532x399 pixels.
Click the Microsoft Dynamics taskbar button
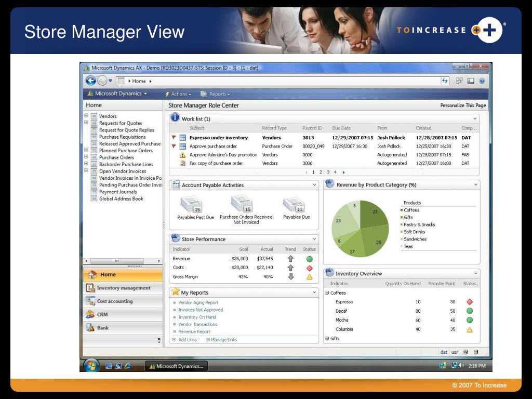coord(177,366)
